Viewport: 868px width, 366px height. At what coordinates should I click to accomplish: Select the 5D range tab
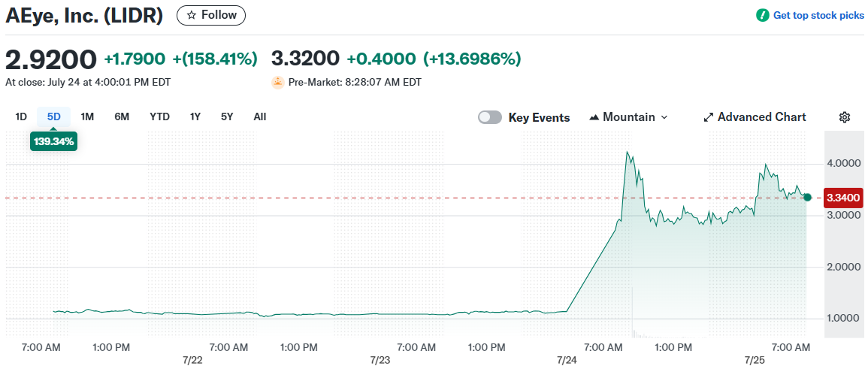pyautogui.click(x=53, y=116)
